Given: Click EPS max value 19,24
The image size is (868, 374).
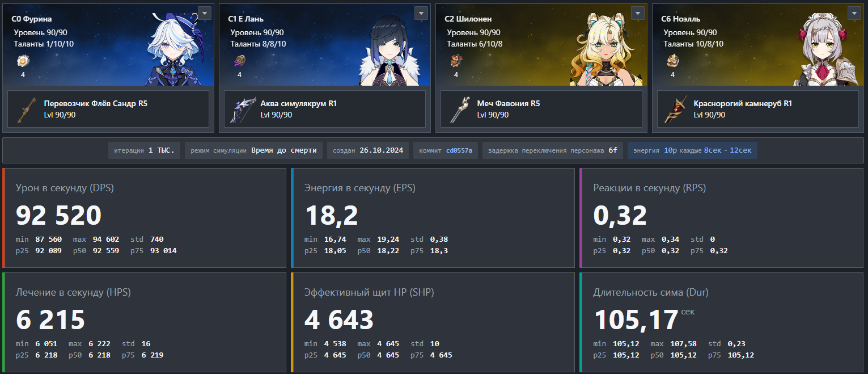Looking at the screenshot, I should [x=387, y=239].
